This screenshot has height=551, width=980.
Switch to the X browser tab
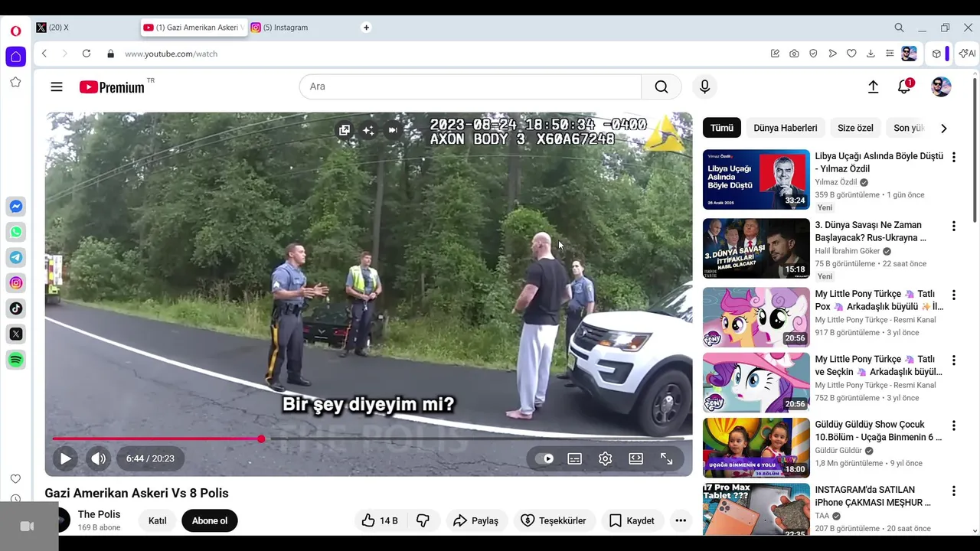point(84,28)
